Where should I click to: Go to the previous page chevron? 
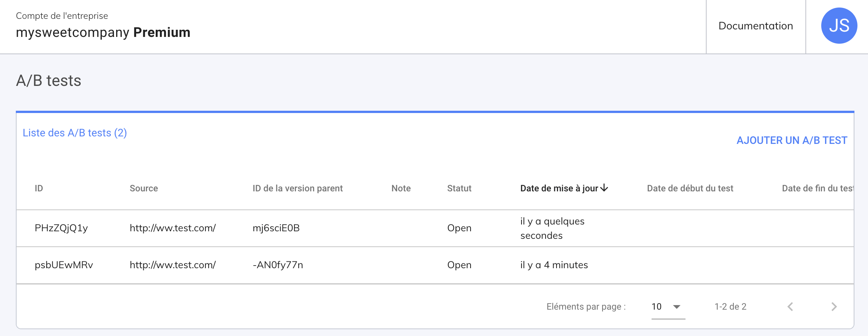[x=790, y=307]
